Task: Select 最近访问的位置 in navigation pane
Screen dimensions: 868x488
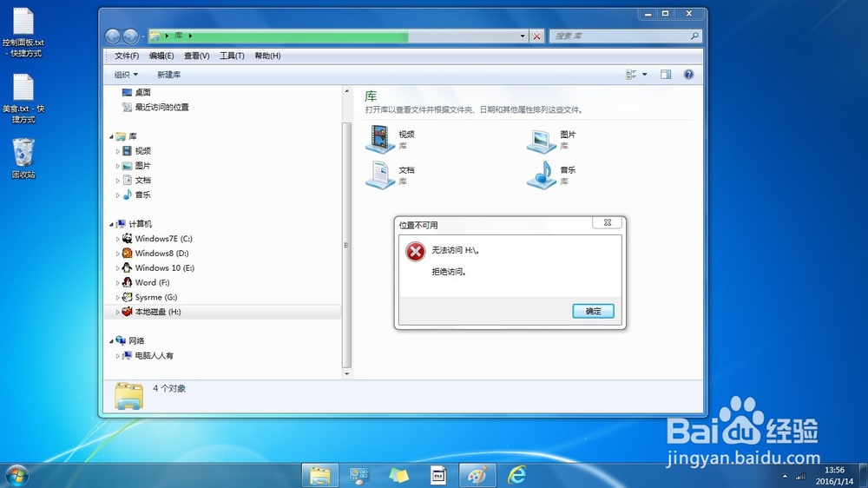Action: tap(161, 107)
